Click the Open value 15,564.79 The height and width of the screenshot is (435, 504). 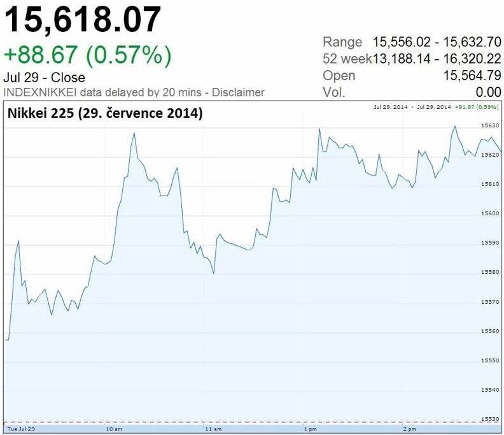pos(472,76)
